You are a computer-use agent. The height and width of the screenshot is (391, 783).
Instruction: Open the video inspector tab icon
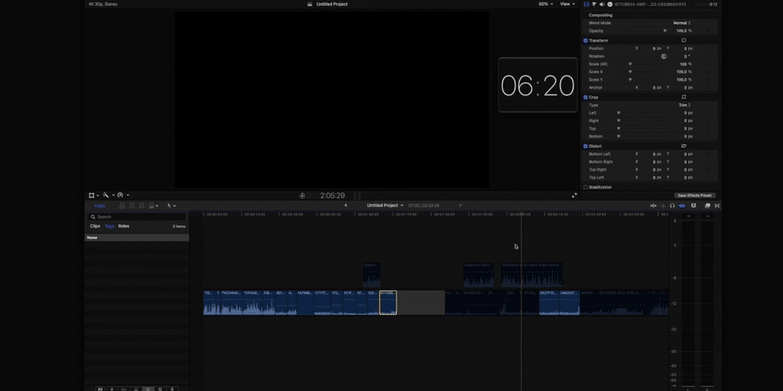click(587, 4)
